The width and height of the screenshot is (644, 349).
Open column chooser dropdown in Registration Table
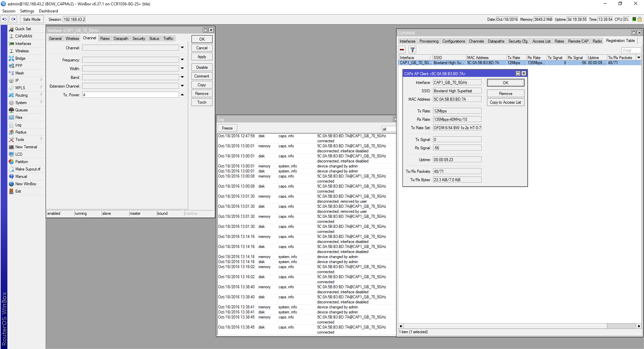point(639,58)
